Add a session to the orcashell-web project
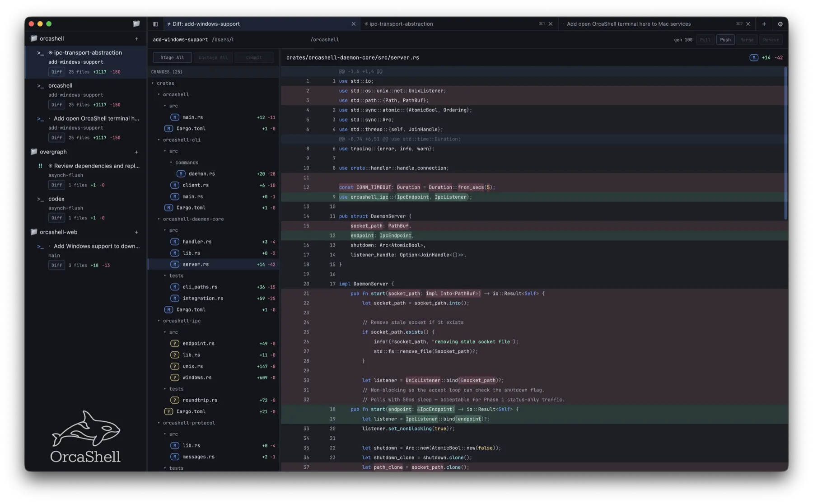The image size is (813, 504). [136, 233]
